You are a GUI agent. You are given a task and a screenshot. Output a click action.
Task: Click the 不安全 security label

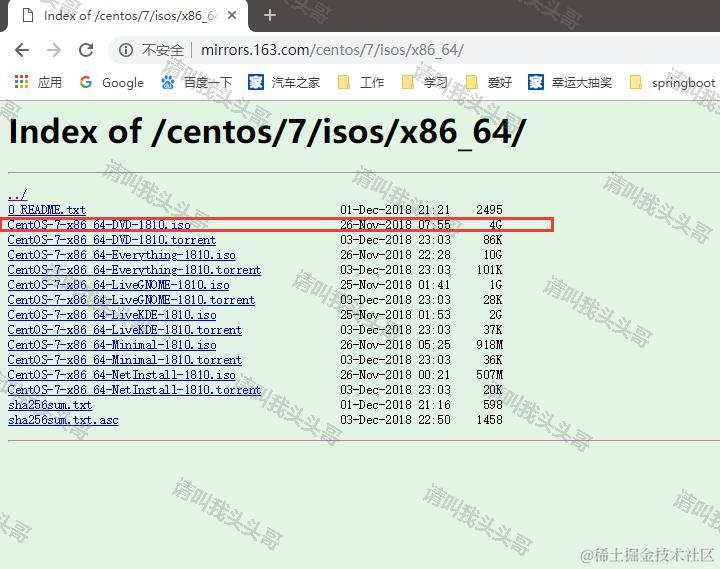[x=163, y=50]
